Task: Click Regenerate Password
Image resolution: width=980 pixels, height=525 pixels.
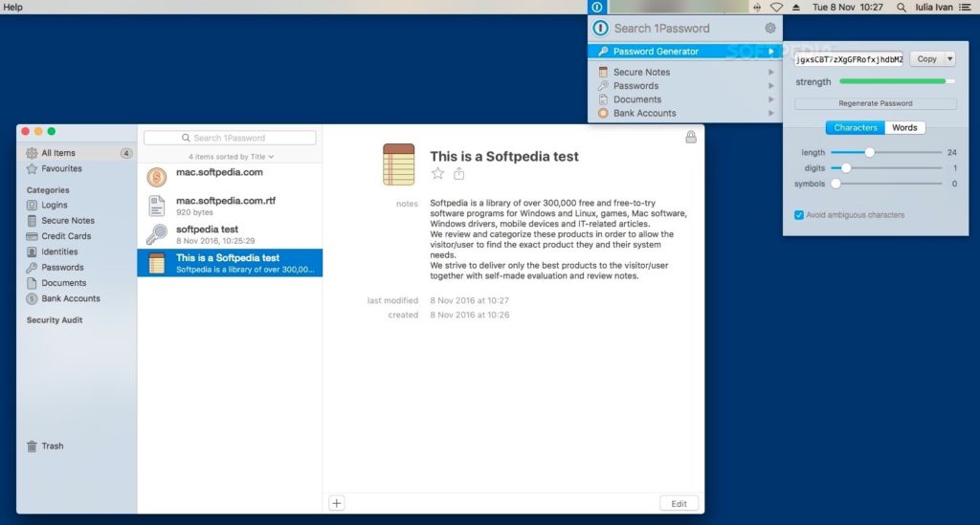Action: 875,103
